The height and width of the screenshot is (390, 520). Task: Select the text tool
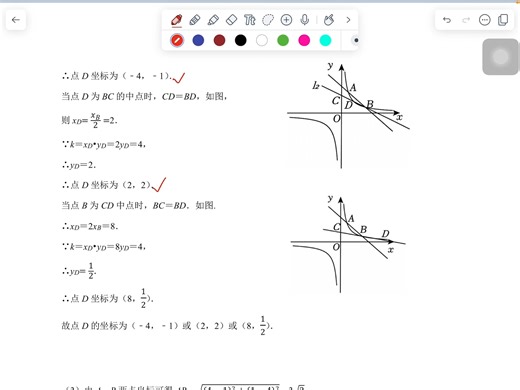point(250,20)
